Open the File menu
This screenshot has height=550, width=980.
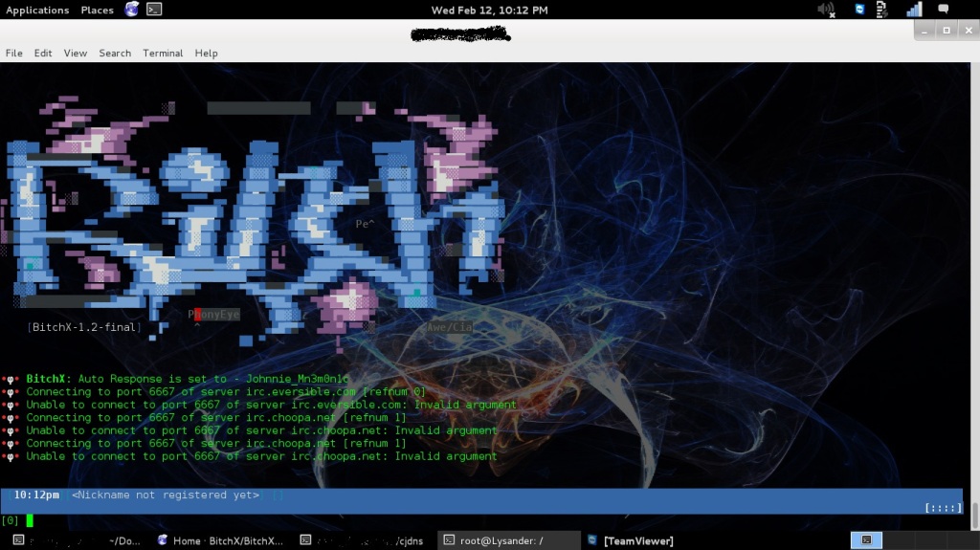coord(14,54)
